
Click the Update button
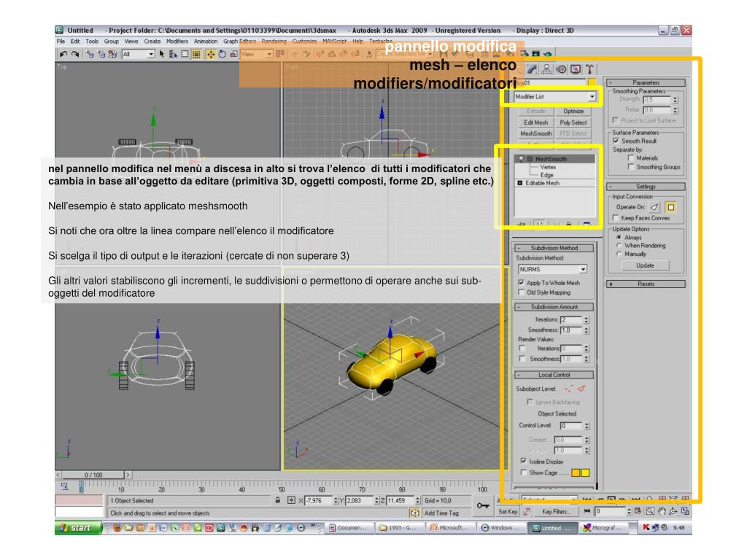pyautogui.click(x=645, y=265)
